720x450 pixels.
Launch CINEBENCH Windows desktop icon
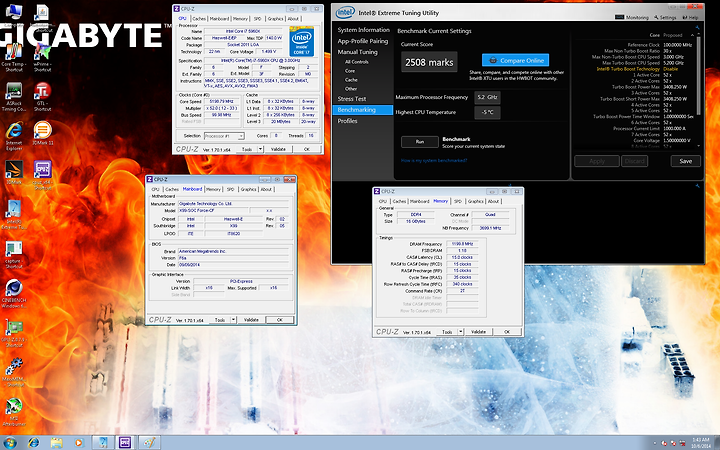14,294
